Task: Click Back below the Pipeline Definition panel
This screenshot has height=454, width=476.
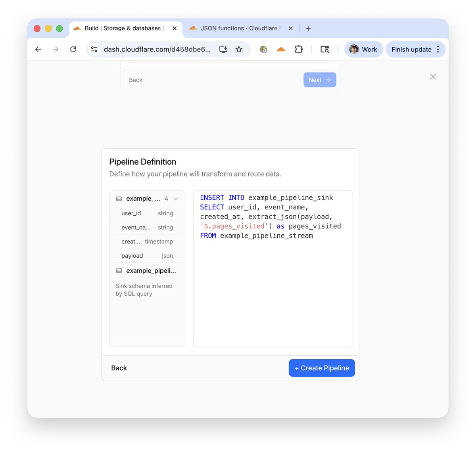Action: [119, 368]
